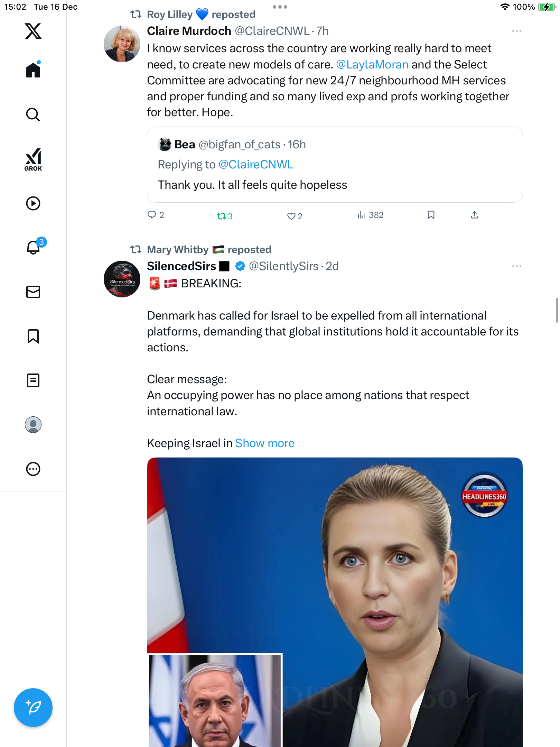Compose a new post with blue button
560x747 pixels.
click(x=33, y=708)
